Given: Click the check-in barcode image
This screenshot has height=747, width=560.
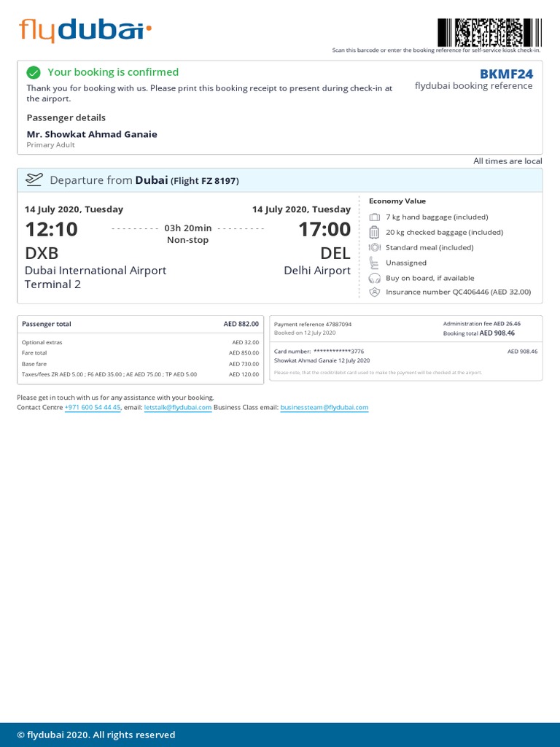Looking at the screenshot, I should [489, 33].
